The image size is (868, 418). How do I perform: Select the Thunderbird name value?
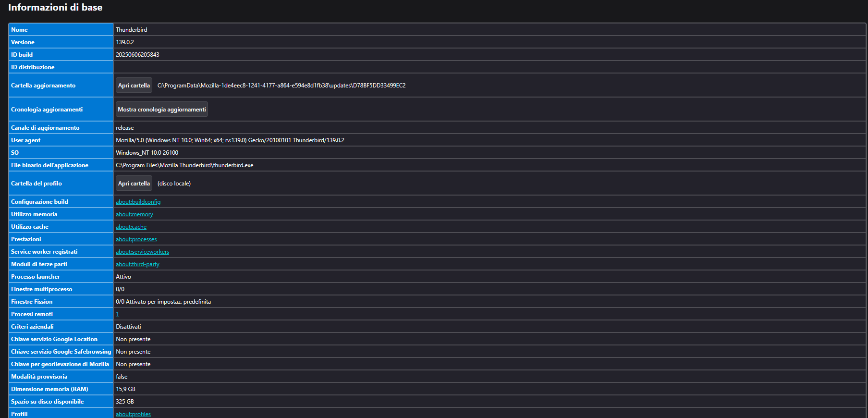pos(132,30)
